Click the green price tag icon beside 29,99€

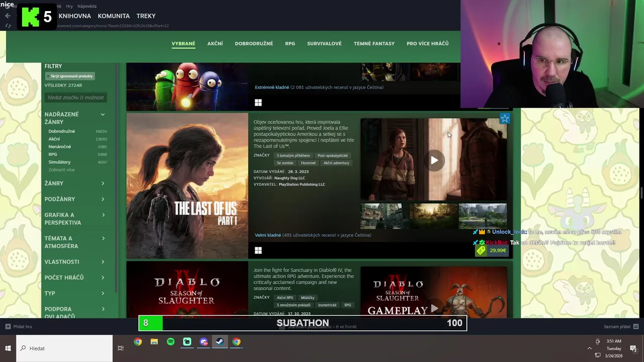(x=481, y=250)
